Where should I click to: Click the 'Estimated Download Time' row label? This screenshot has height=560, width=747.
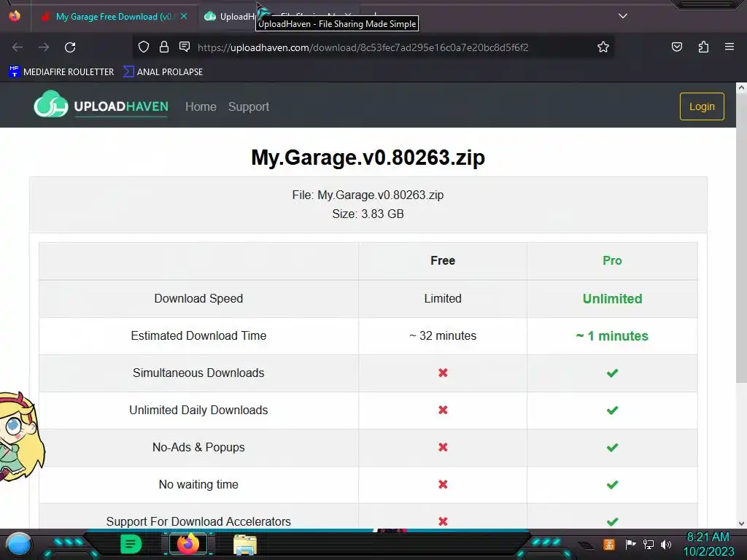pyautogui.click(x=198, y=335)
